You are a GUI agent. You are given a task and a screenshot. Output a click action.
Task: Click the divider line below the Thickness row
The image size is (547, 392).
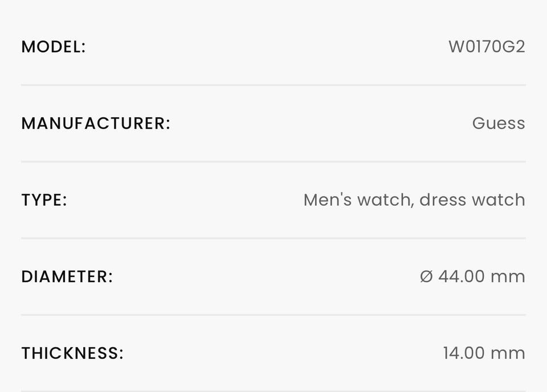click(273, 390)
